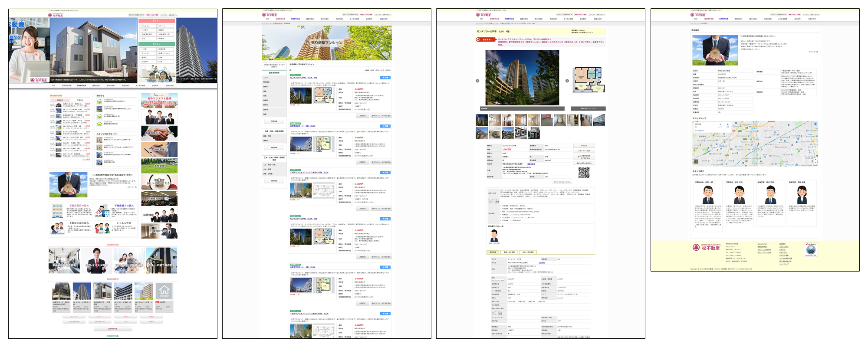
Task: Click もっと見る under the new property list
Action: (86, 159)
